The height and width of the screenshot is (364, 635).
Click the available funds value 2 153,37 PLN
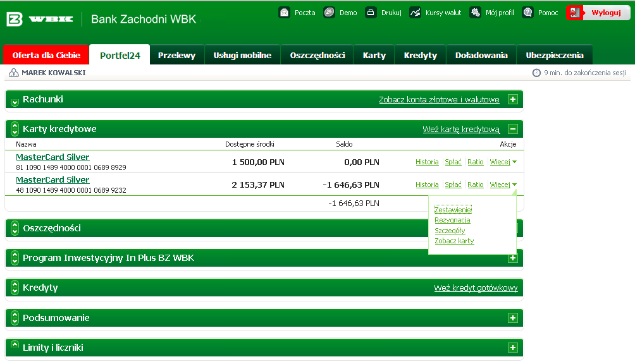tap(258, 185)
